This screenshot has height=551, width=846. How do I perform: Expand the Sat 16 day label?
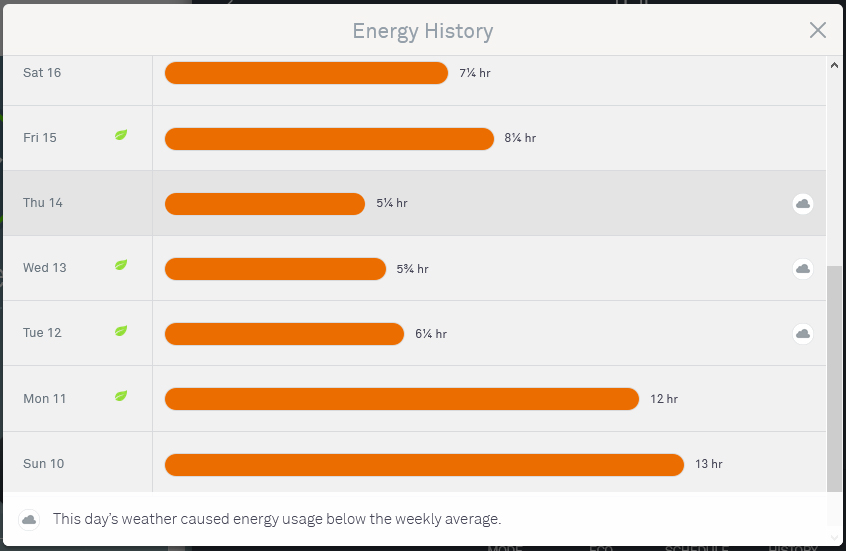[42, 73]
